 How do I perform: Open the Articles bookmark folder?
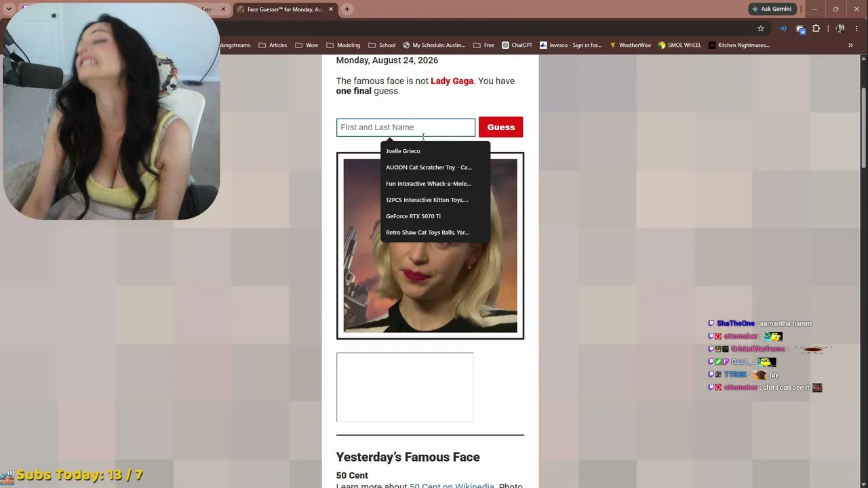(x=273, y=45)
